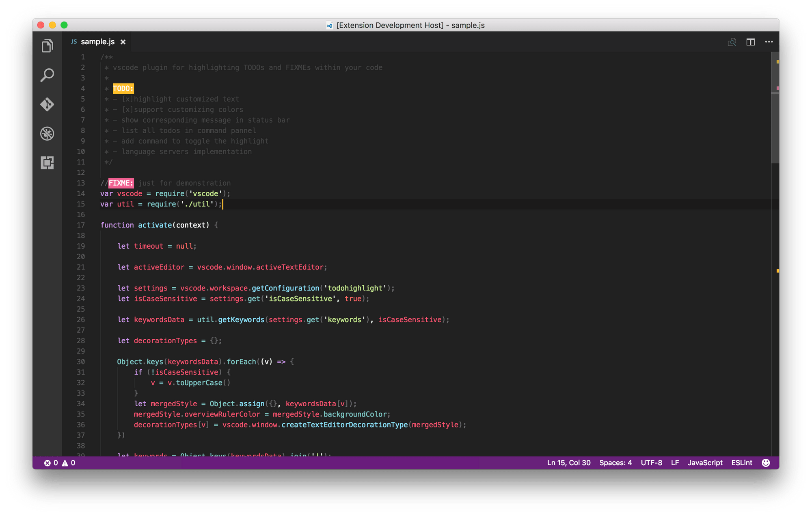Click line number 17 in gutter

pos(81,225)
